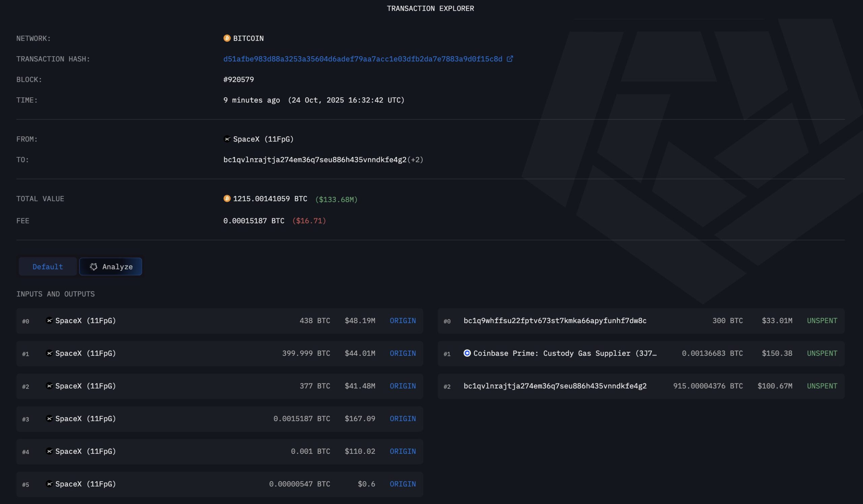Screen dimensions: 863x504
Task: Open Coinbase Prime Custody Gas Supplier output
Action: (564, 353)
